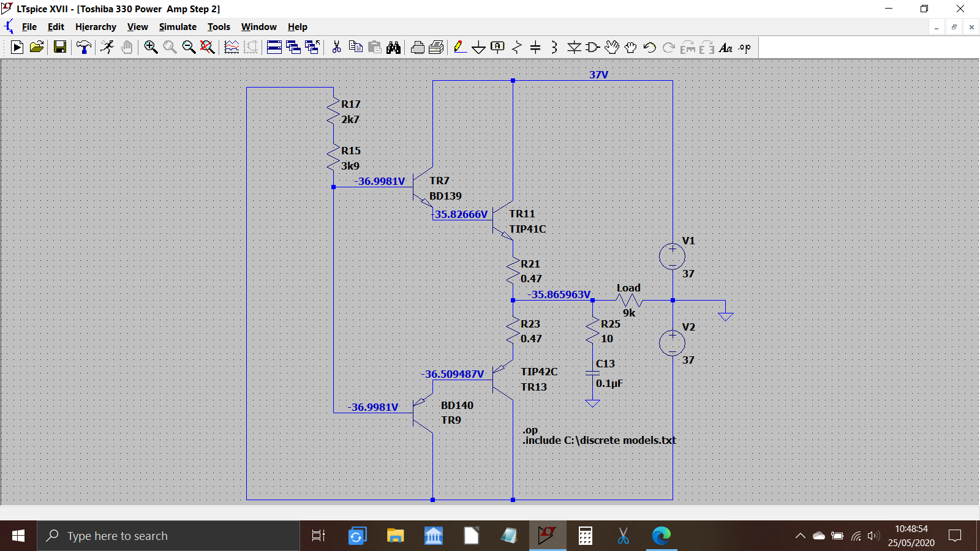Open a file with the folder icon
Image resolution: width=980 pixels, height=551 pixels.
37,47
